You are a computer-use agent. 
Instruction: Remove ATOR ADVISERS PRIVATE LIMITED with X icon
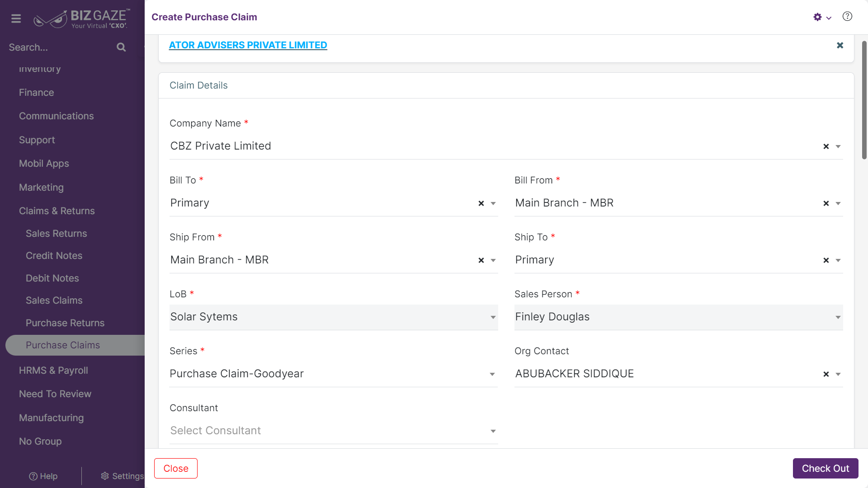click(840, 45)
